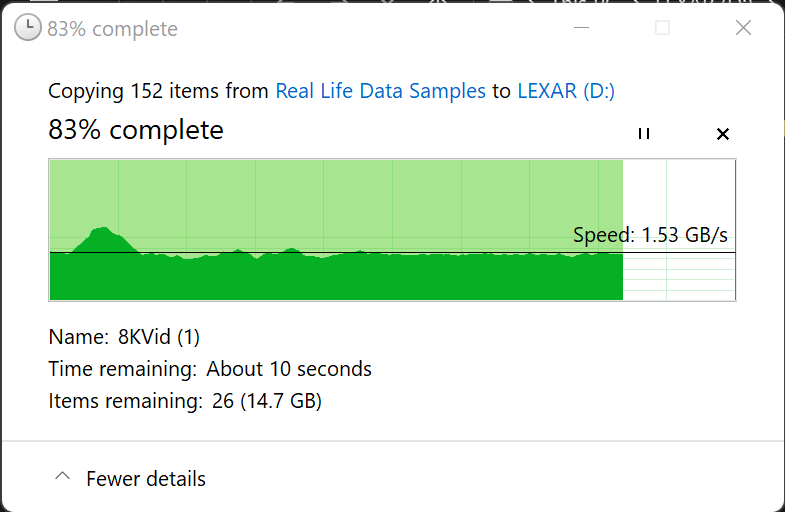Open the LEXAR (D:) destination drive
This screenshot has width=785, height=512.
(x=566, y=92)
